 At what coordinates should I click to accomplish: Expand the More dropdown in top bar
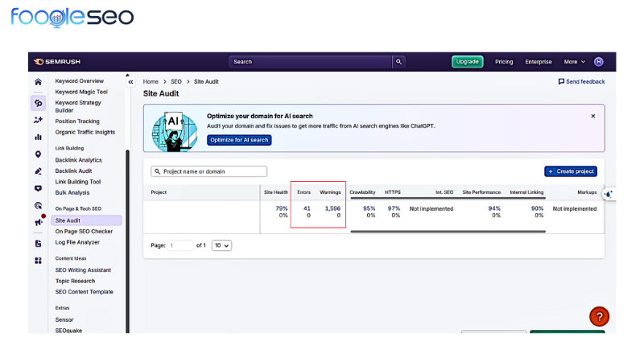coord(574,62)
